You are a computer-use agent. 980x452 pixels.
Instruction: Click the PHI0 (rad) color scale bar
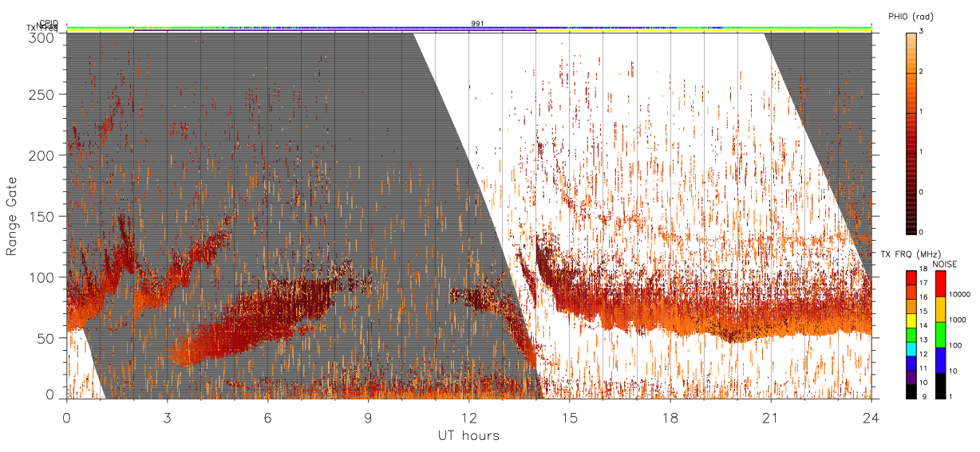tap(911, 132)
